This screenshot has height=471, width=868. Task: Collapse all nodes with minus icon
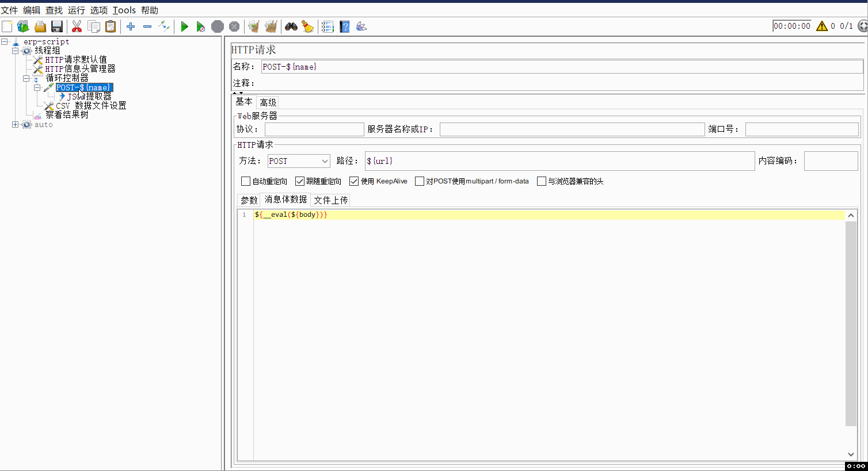coord(147,26)
